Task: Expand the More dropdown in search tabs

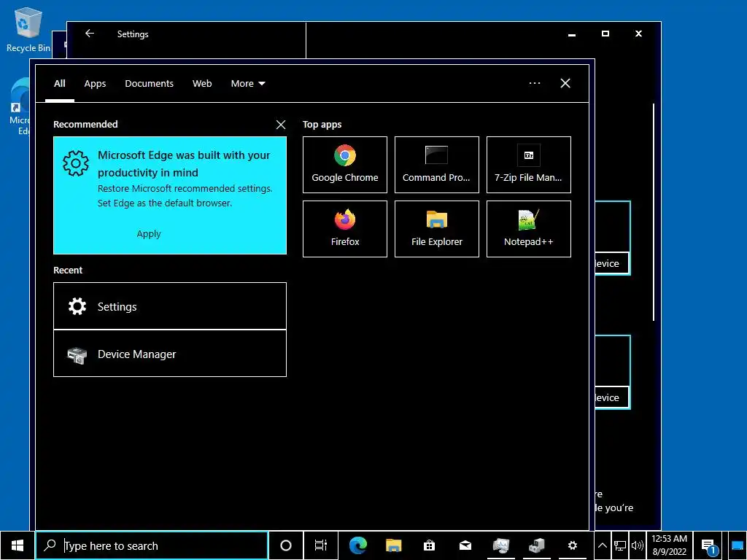Action: [248, 83]
